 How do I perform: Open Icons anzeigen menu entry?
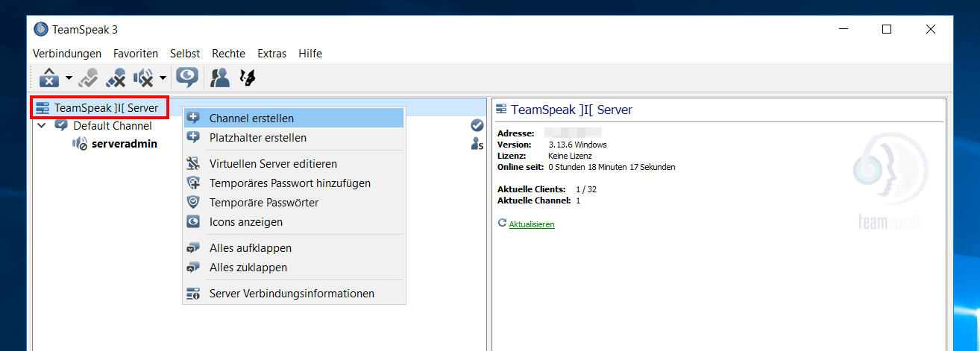point(245,221)
